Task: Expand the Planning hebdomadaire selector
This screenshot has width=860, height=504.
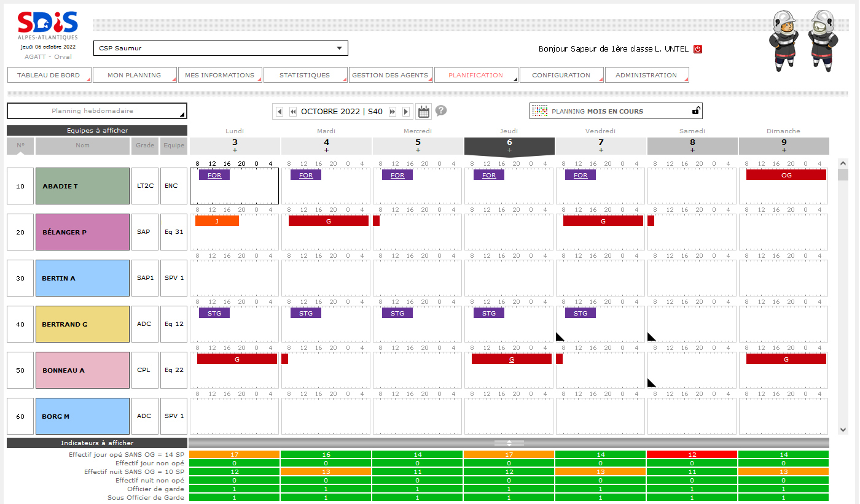Action: pyautogui.click(x=97, y=111)
